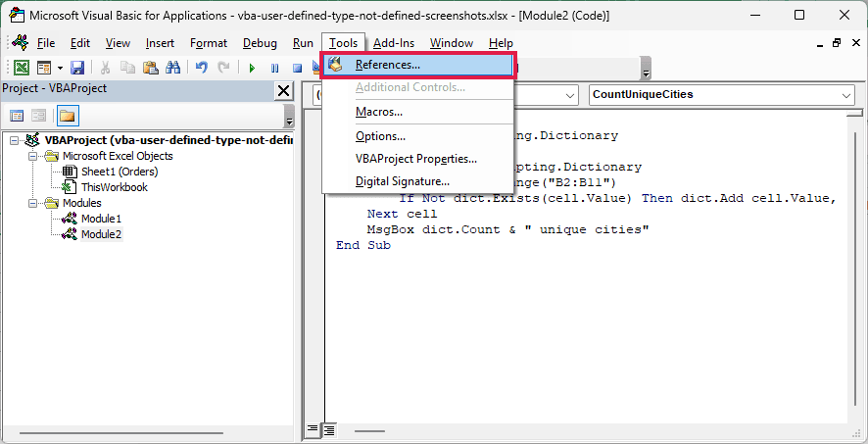Open the Format menu
The image size is (868, 444).
tap(209, 43)
